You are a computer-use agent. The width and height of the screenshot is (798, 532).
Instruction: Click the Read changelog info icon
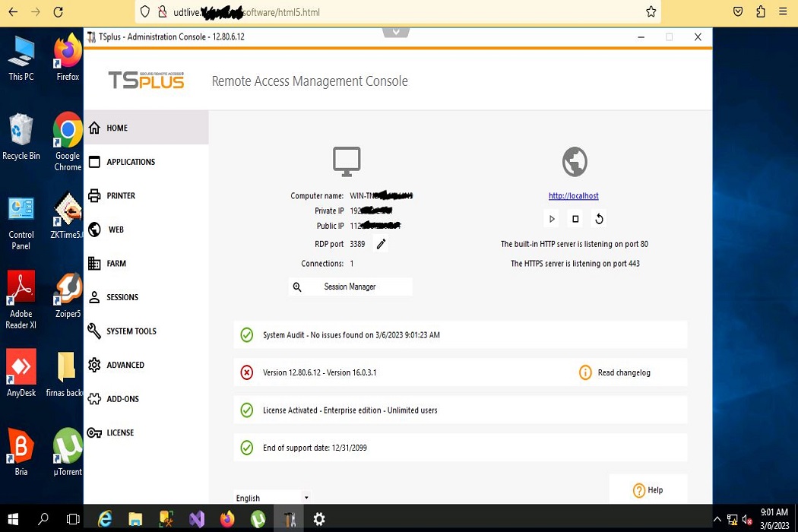(585, 372)
